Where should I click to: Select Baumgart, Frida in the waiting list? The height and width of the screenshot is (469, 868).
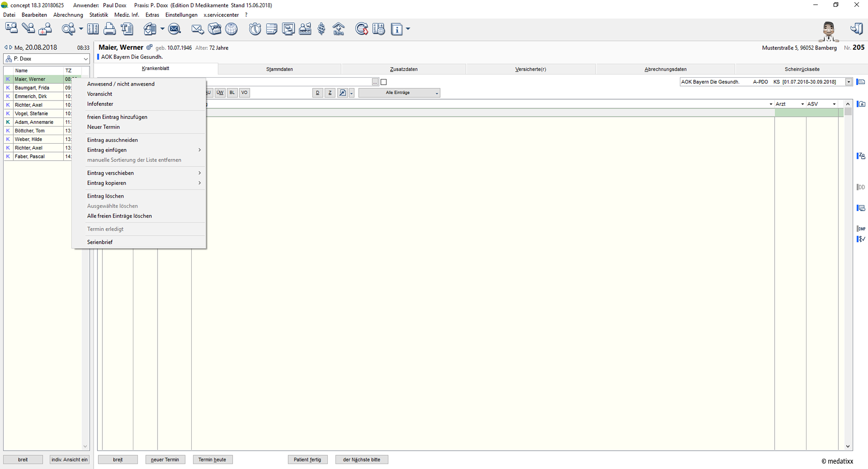pos(32,88)
